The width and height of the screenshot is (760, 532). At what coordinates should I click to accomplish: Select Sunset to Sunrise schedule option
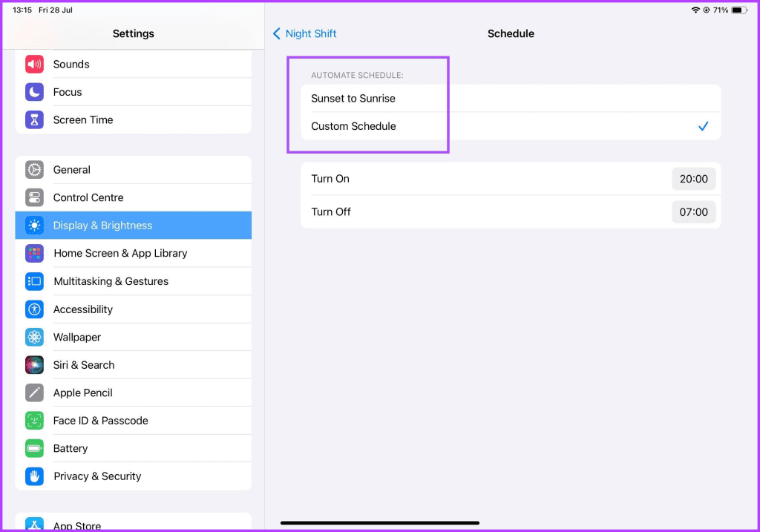click(511, 99)
